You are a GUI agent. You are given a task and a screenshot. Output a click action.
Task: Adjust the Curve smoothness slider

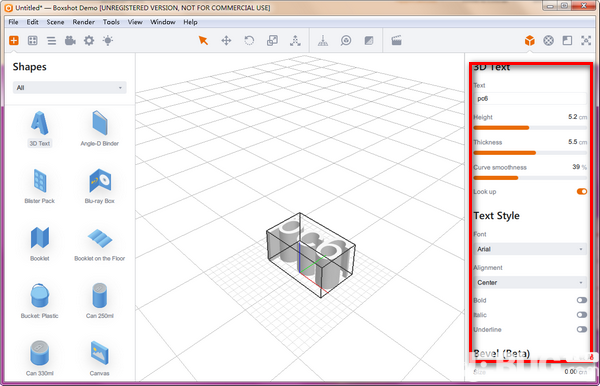click(x=530, y=178)
